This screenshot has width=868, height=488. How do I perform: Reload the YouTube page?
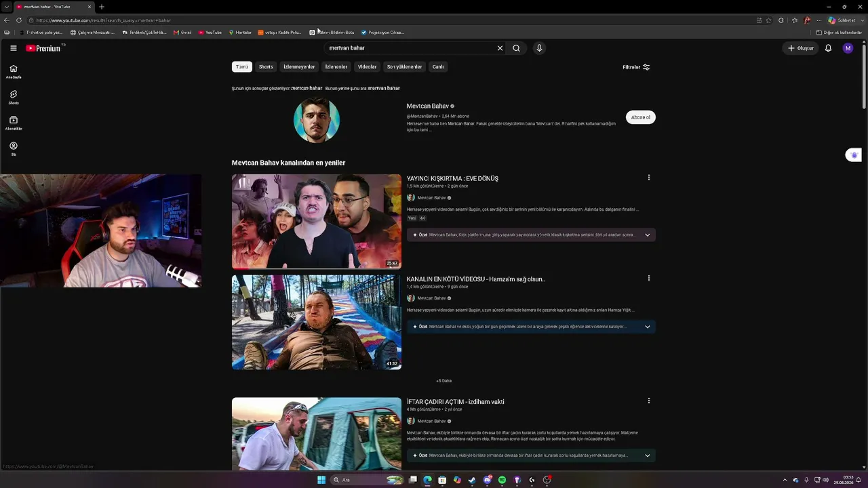coord(19,20)
